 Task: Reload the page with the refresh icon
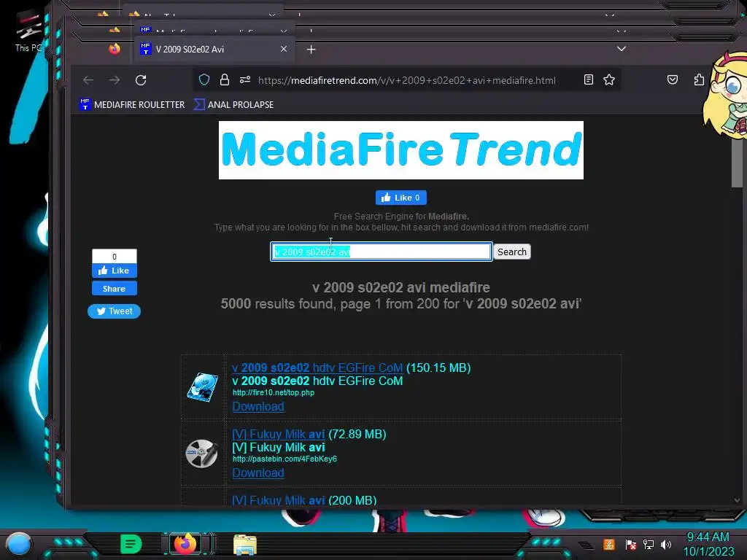tap(141, 80)
